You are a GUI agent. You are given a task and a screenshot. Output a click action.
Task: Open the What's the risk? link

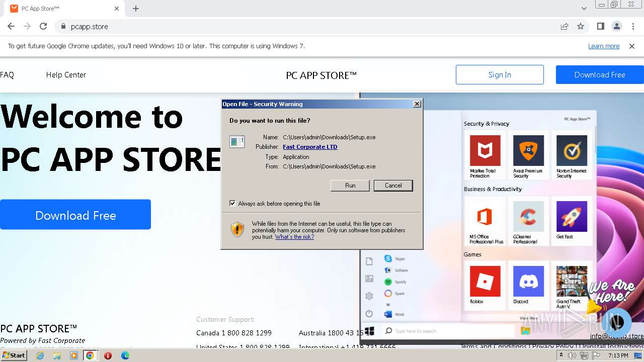(294, 237)
